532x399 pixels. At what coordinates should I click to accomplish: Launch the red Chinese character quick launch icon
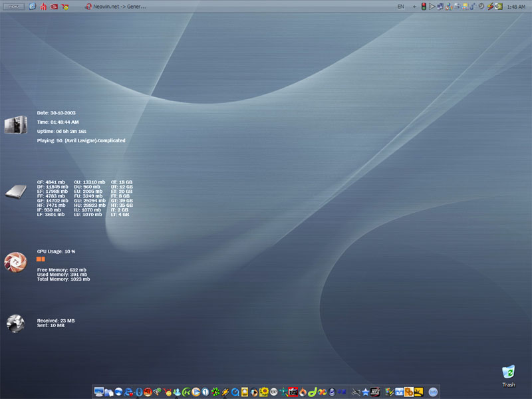click(44, 7)
